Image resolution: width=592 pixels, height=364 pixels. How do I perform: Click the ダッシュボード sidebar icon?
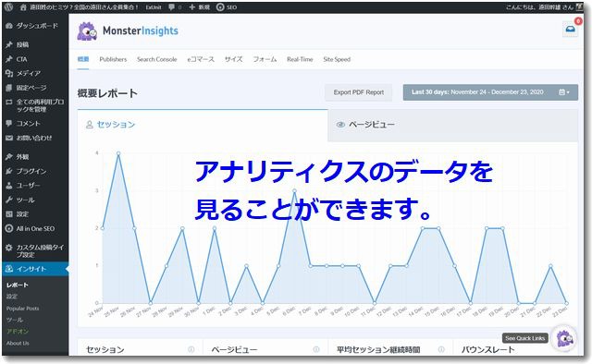click(9, 26)
